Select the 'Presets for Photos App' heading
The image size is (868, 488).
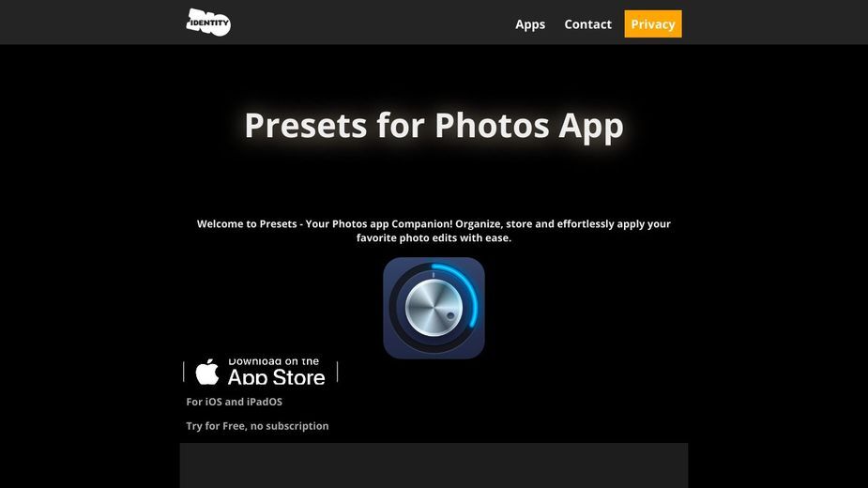434,125
